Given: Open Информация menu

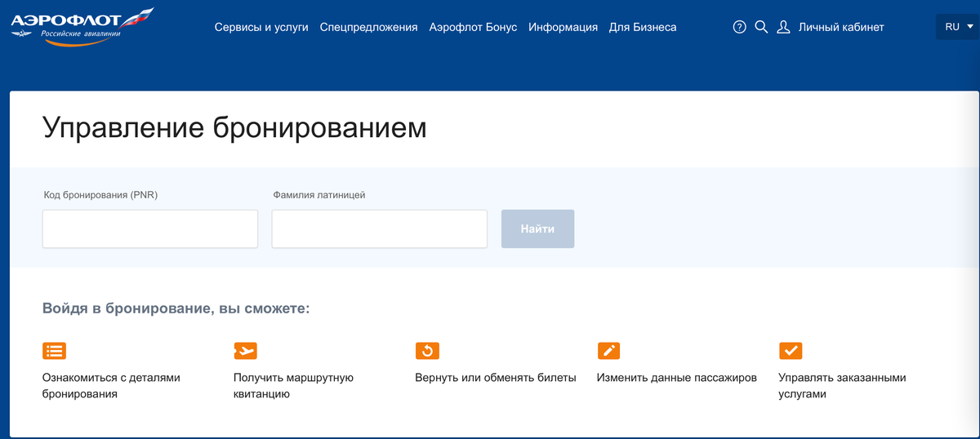Looking at the screenshot, I should click(563, 27).
